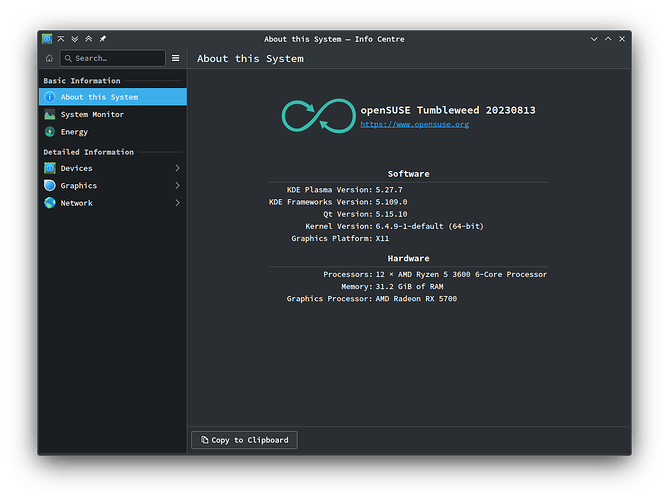The height and width of the screenshot is (500, 668).
Task: Minimize the Info Centre window
Action: [594, 39]
